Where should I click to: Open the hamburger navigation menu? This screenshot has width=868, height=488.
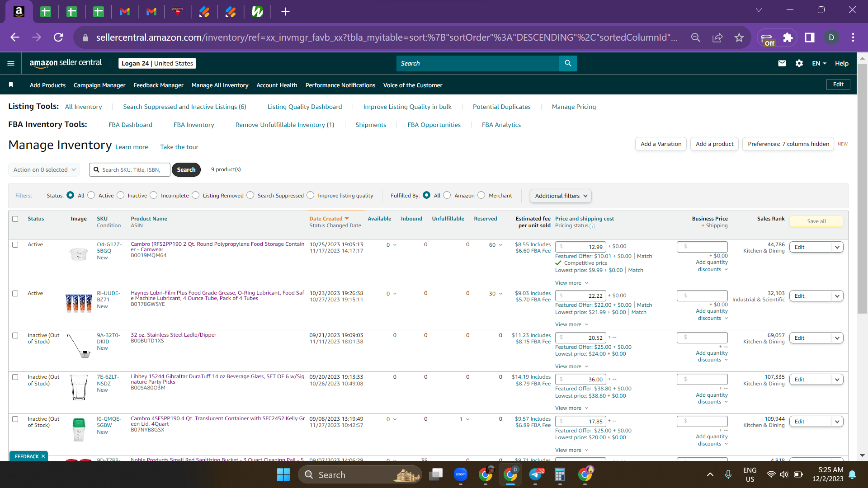[x=11, y=63]
